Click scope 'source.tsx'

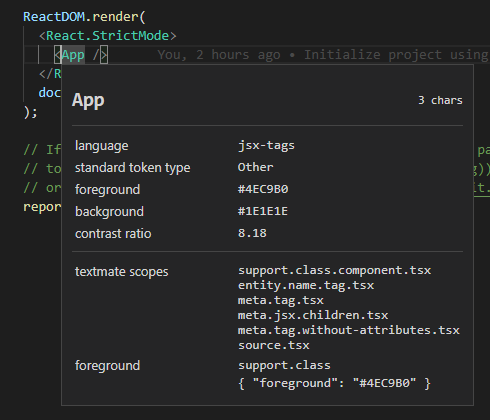[x=274, y=345]
